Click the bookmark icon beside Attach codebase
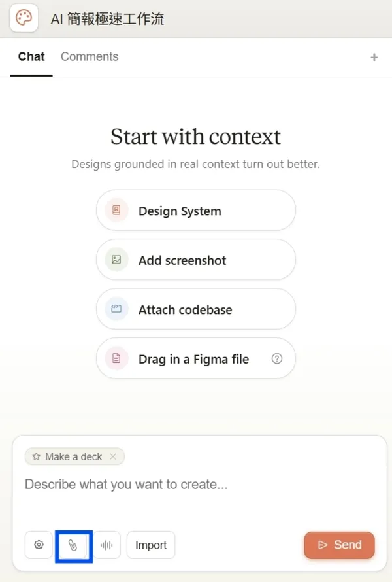 point(116,309)
